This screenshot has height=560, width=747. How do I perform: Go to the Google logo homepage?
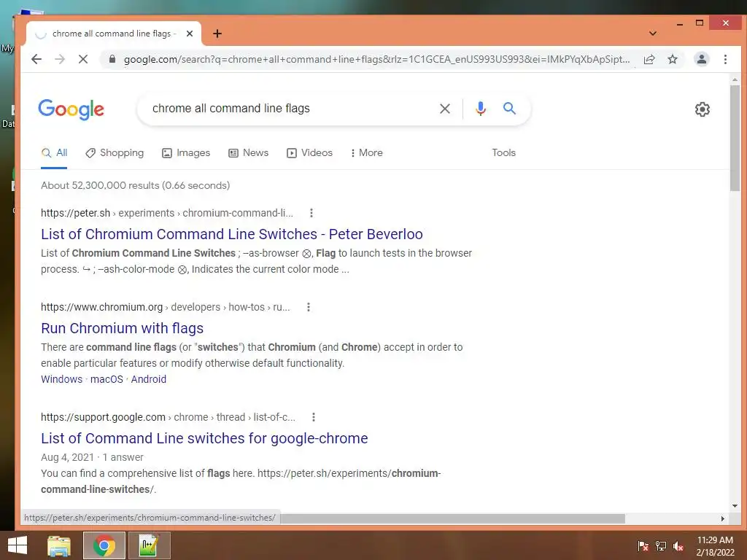click(71, 109)
